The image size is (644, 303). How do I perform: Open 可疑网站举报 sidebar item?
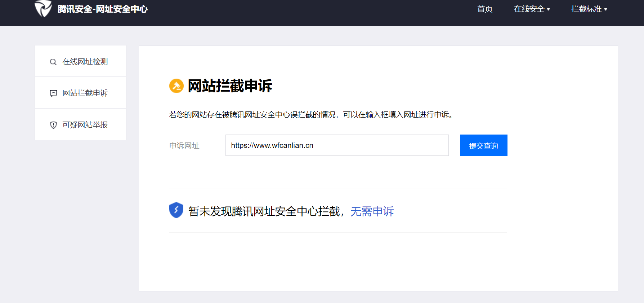(x=80, y=124)
